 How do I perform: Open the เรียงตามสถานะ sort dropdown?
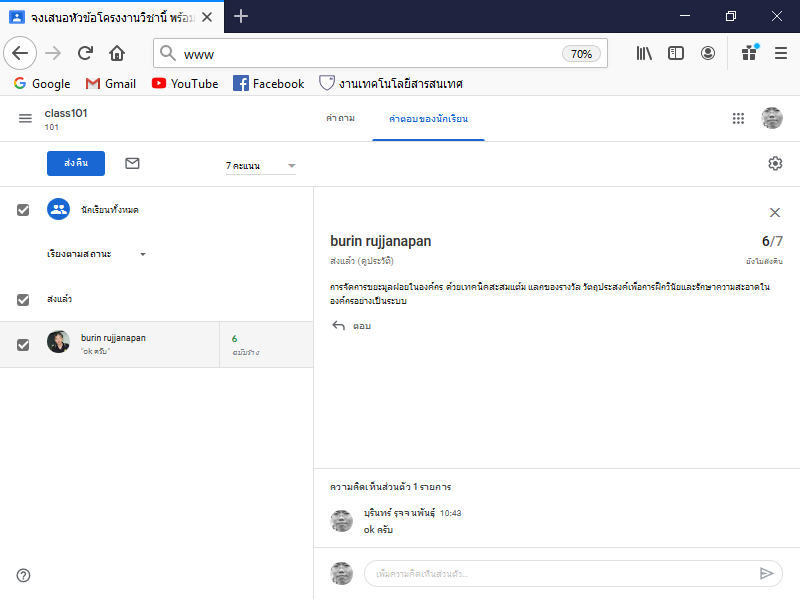(96, 254)
